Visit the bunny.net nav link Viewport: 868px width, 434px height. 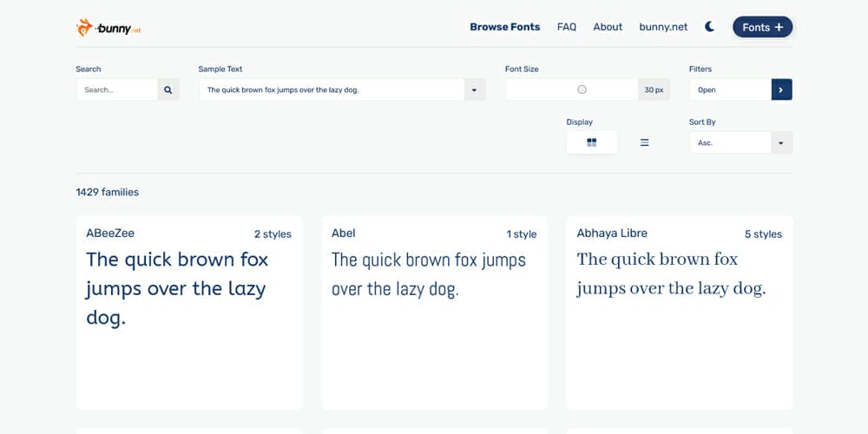click(x=663, y=27)
